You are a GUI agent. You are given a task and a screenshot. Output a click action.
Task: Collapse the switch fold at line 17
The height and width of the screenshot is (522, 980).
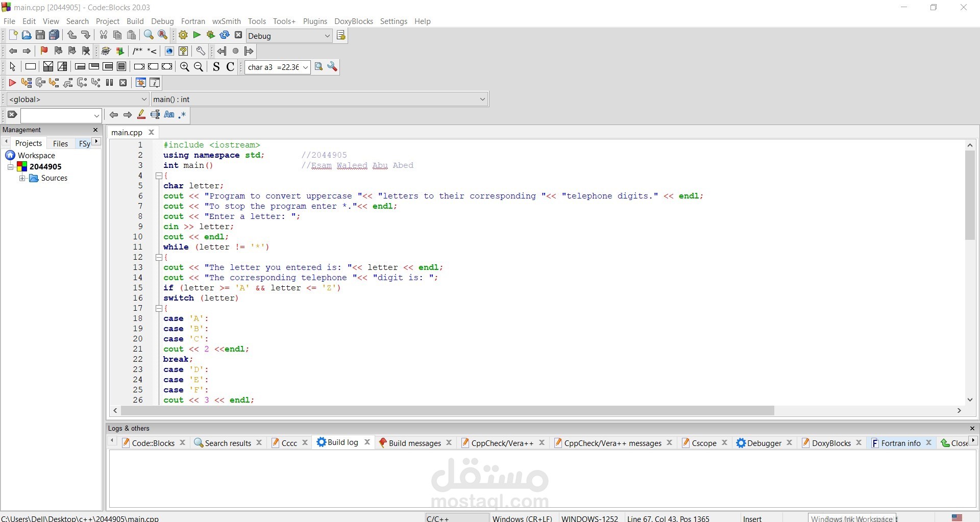(159, 308)
